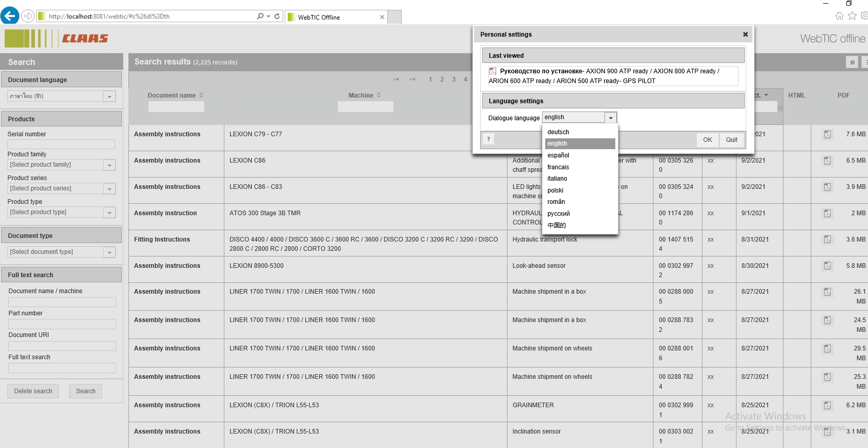Image resolution: width=868 pixels, height=448 pixels.
Task: Close the Personal settings dialog
Action: pyautogui.click(x=745, y=35)
